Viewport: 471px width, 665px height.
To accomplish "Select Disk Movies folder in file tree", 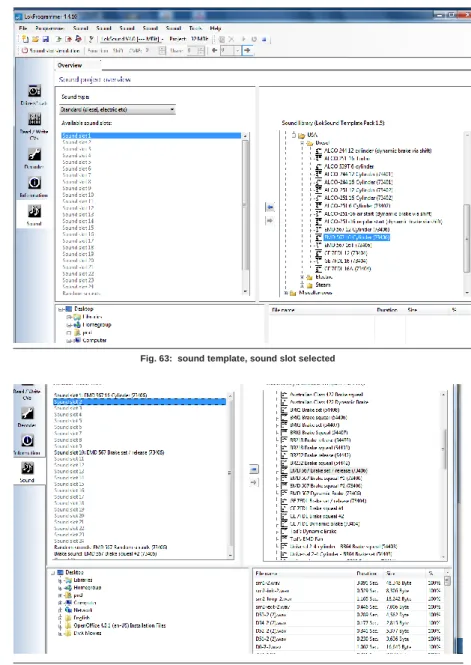I will (87, 633).
